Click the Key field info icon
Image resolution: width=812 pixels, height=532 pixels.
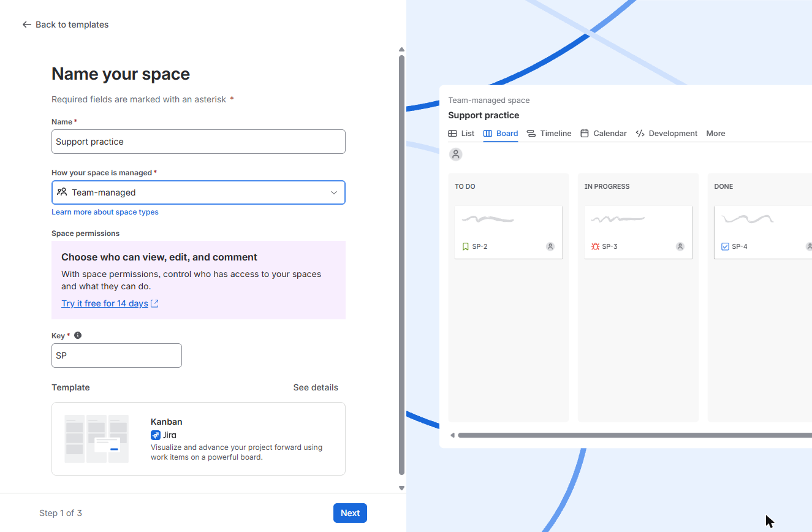(78, 335)
